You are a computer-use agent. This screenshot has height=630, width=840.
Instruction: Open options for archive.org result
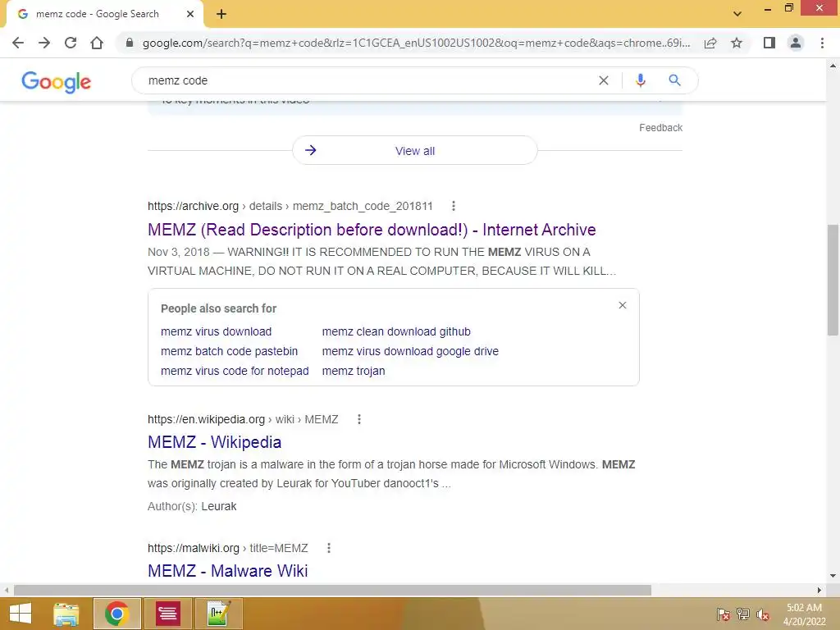[x=453, y=206]
